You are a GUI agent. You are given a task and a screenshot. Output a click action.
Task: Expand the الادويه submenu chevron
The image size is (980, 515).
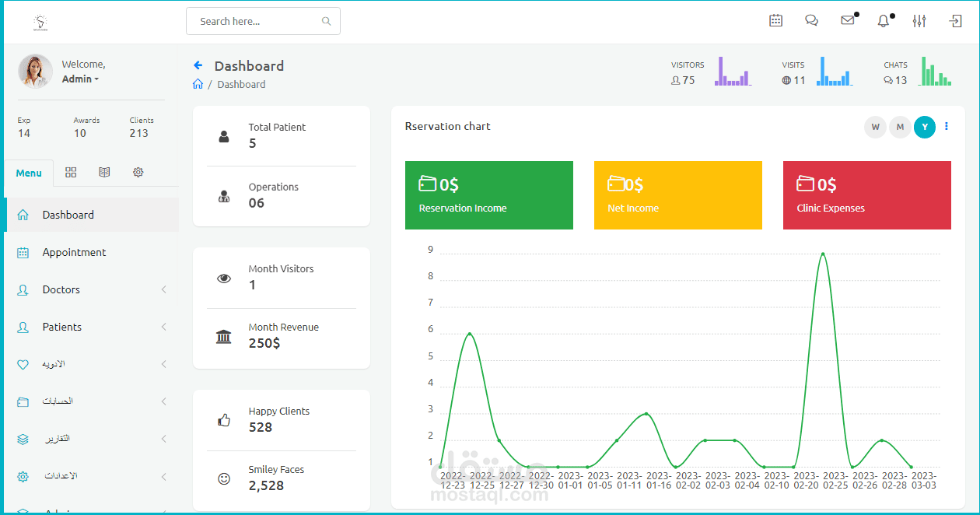164,364
